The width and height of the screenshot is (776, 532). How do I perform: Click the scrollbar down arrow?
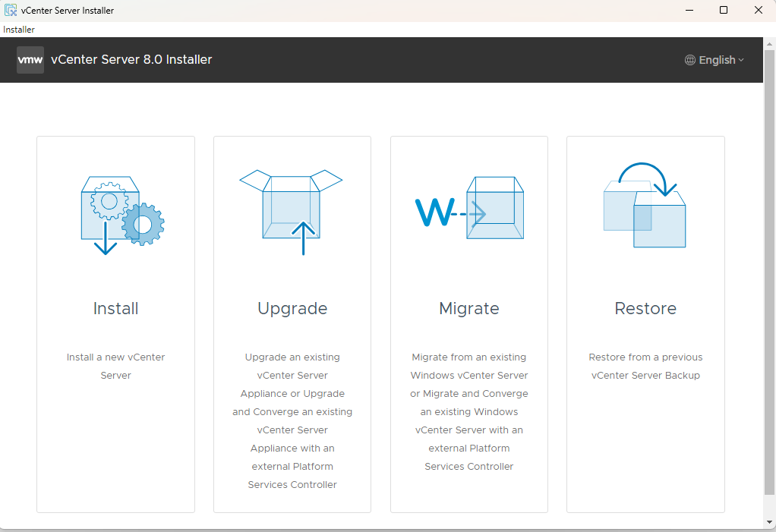pos(770,521)
